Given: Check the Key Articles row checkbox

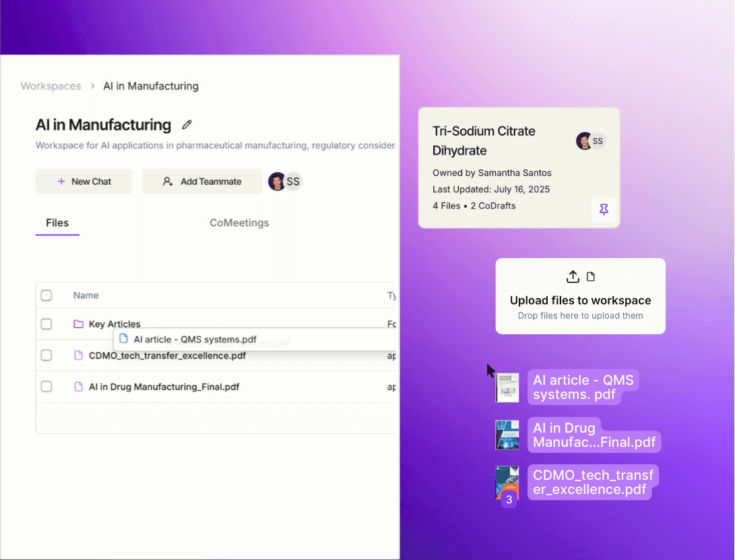Looking at the screenshot, I should point(46,324).
